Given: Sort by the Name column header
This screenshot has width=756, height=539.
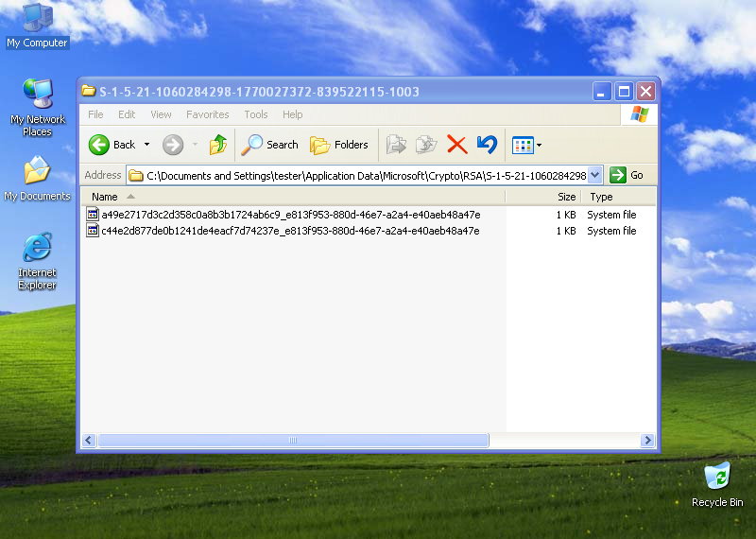Looking at the screenshot, I should pyautogui.click(x=293, y=197).
